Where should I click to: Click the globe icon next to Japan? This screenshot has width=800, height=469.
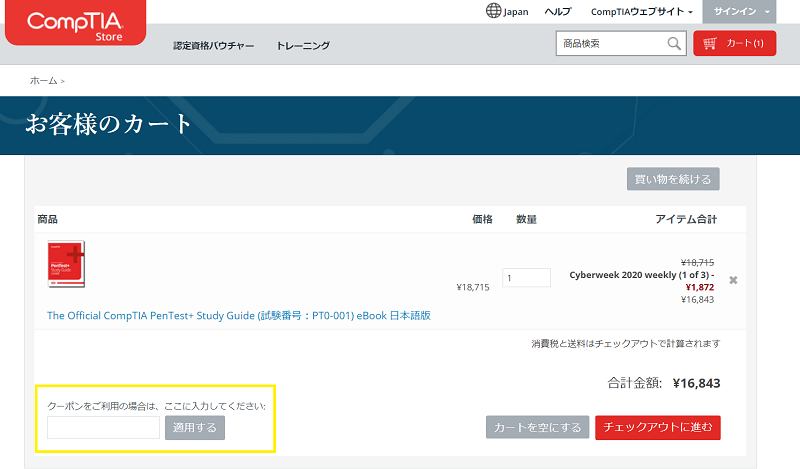(x=493, y=11)
